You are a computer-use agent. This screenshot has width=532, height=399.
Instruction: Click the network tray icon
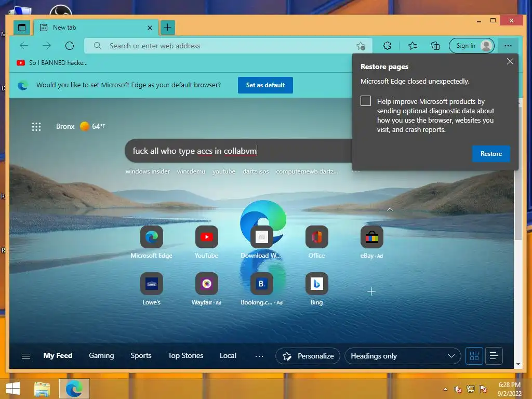[471, 389]
